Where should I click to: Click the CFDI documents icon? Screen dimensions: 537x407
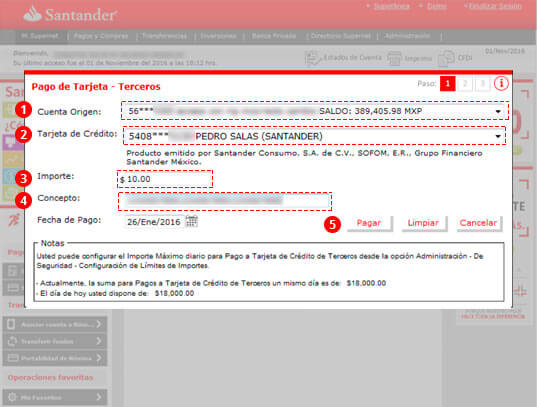(x=447, y=58)
